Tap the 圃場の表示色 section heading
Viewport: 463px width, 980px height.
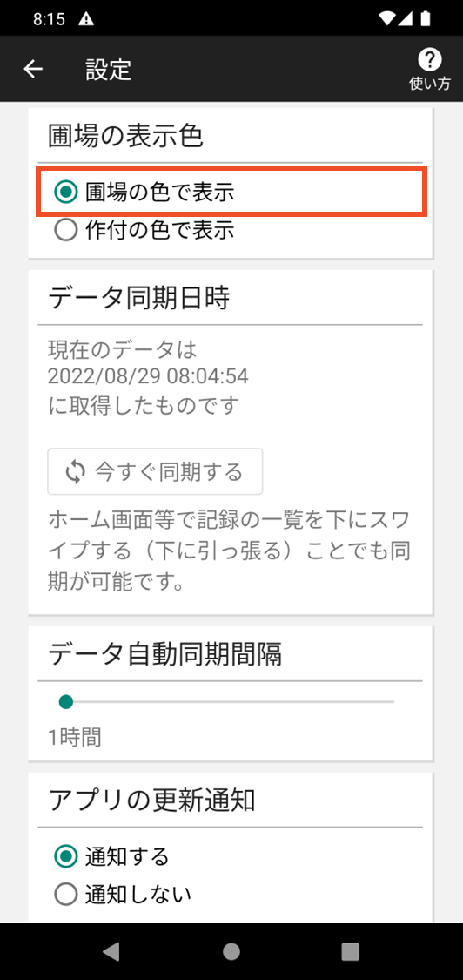[x=125, y=136]
